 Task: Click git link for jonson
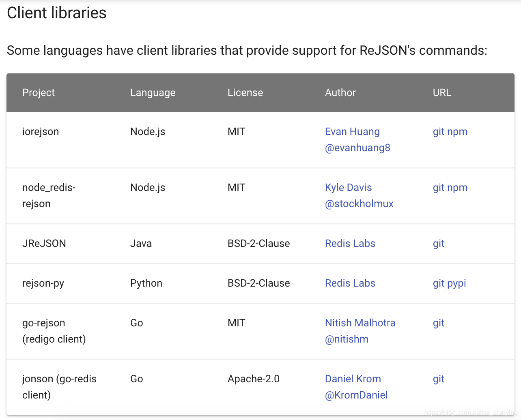pos(438,379)
